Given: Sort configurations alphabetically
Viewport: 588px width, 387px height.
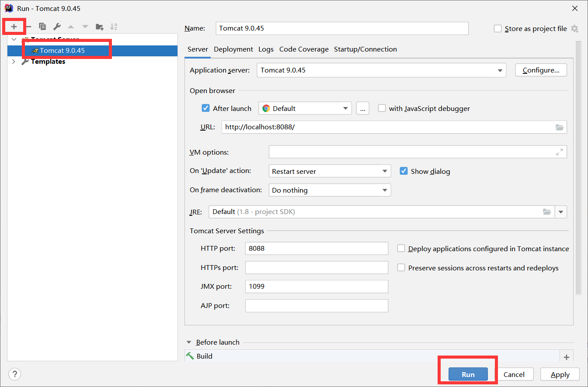Looking at the screenshot, I should pyautogui.click(x=114, y=27).
